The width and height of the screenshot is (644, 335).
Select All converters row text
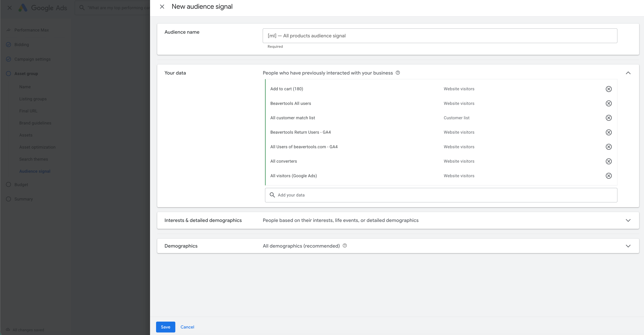coord(283,161)
